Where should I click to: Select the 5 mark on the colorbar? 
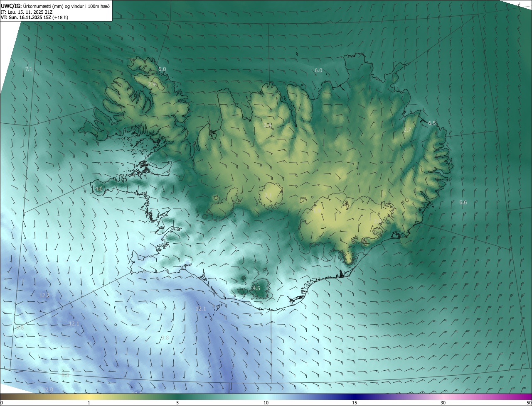[x=177, y=403]
